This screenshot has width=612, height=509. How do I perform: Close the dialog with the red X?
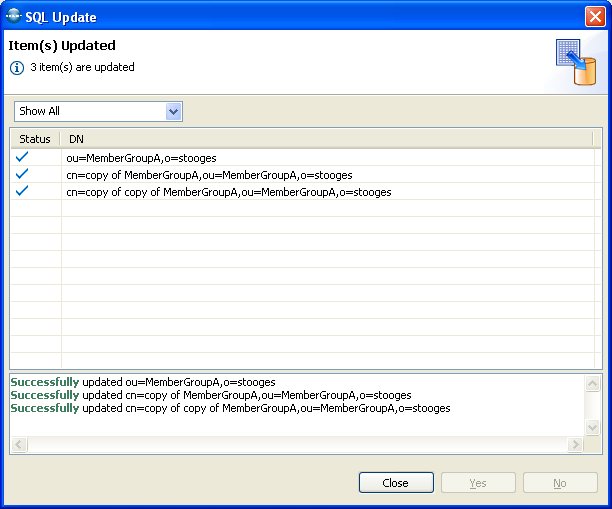pos(594,17)
